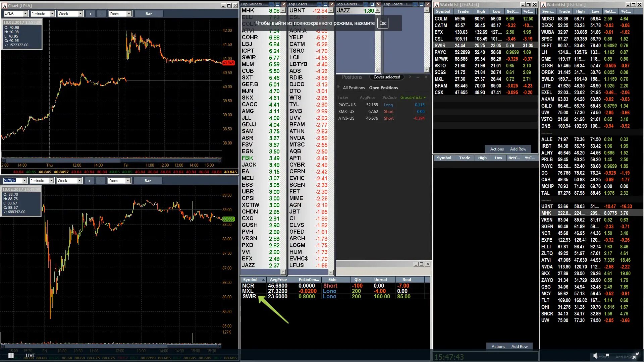Open the Week range dropdown on MPWR chart
The width and height of the screenshot is (644, 362).
tap(79, 181)
